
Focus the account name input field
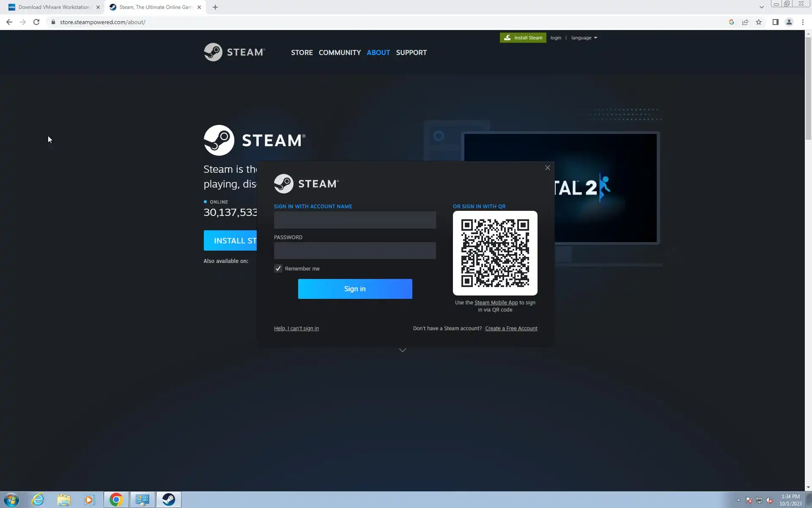click(354, 220)
